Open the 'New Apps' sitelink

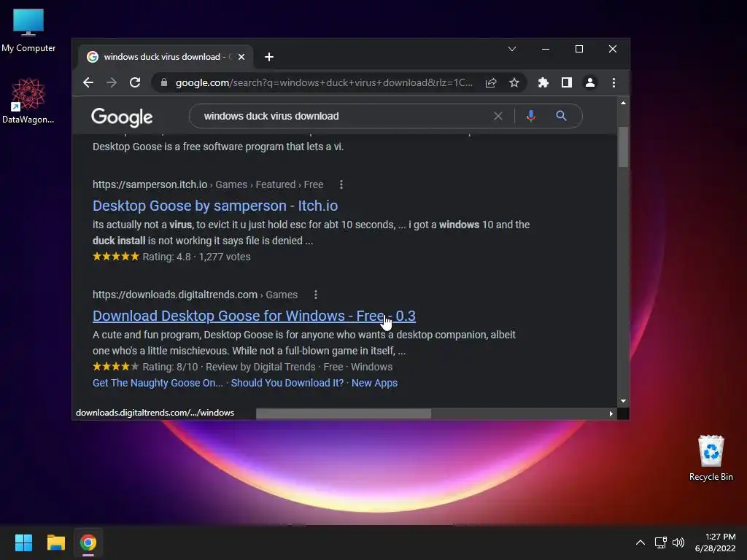374,383
